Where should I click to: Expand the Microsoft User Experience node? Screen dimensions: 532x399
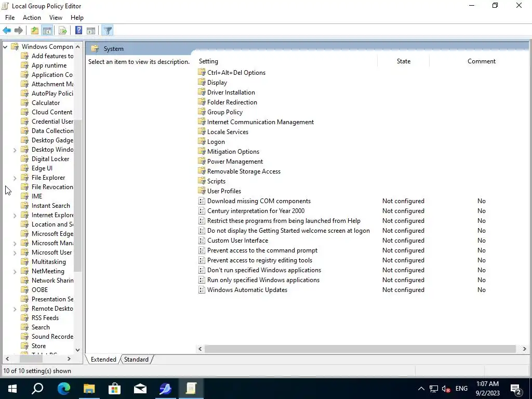click(x=15, y=252)
